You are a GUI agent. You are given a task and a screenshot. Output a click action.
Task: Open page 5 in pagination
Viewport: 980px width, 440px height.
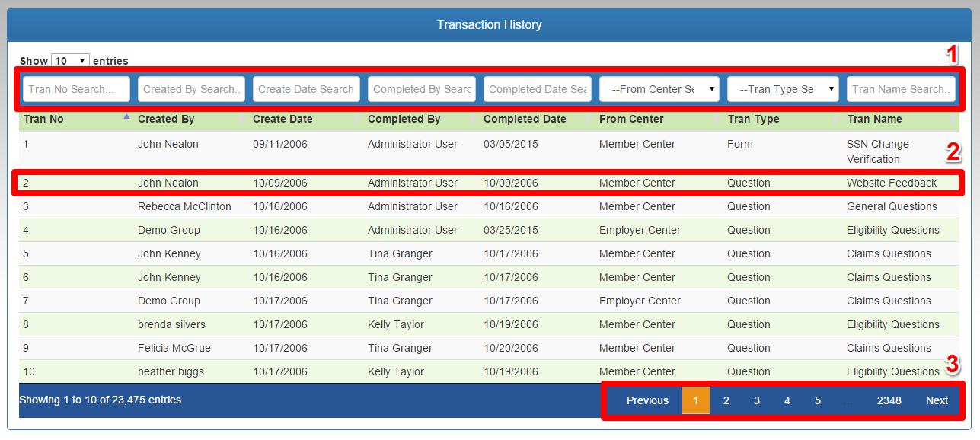(818, 400)
